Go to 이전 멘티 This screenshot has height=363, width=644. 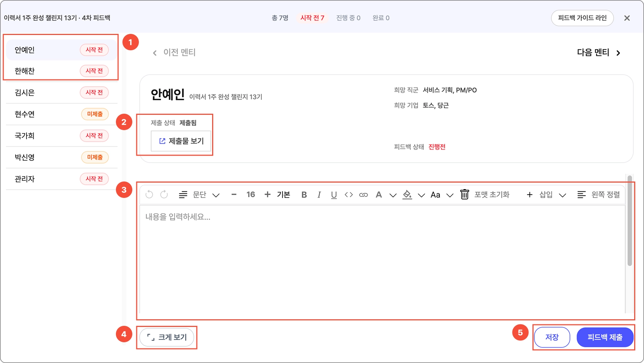click(174, 52)
